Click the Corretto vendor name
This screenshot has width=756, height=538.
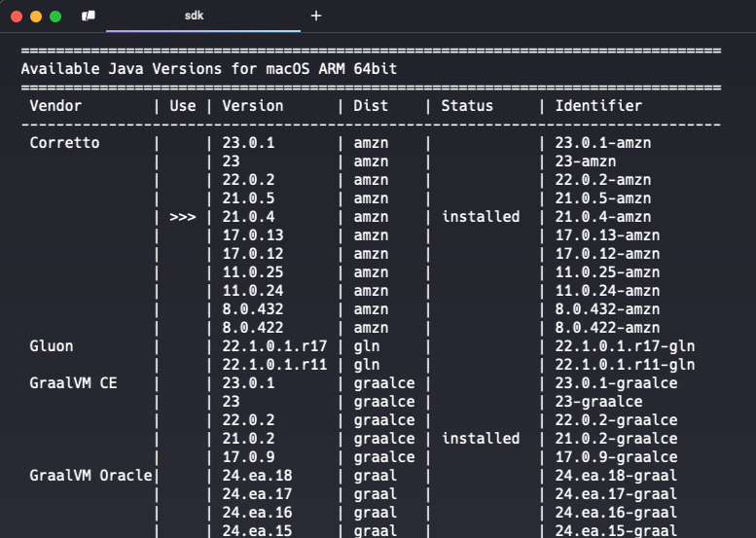point(64,143)
